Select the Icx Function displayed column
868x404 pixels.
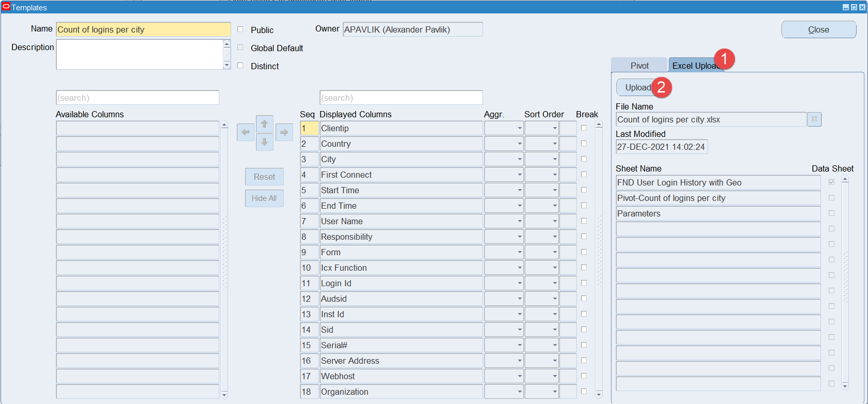(401, 268)
